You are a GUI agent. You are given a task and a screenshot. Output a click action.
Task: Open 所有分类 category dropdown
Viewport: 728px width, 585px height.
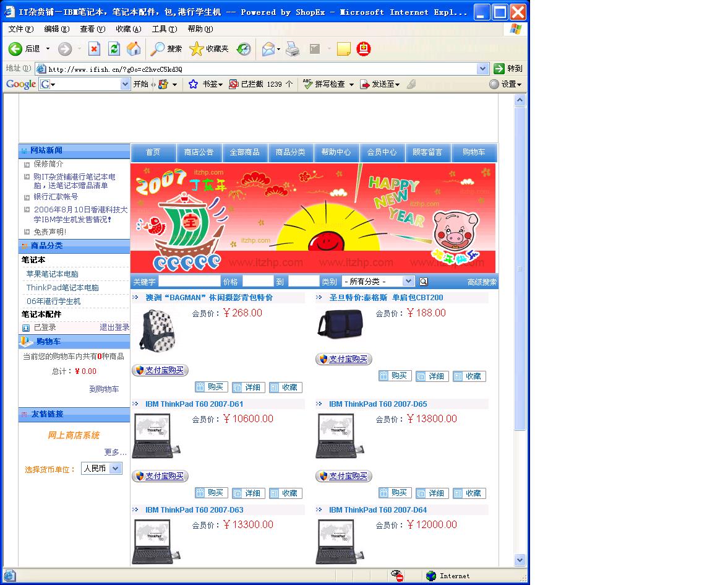408,281
